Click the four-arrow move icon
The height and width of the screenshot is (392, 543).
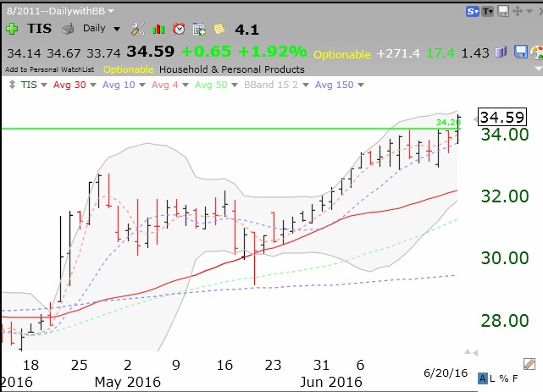tap(518, 11)
